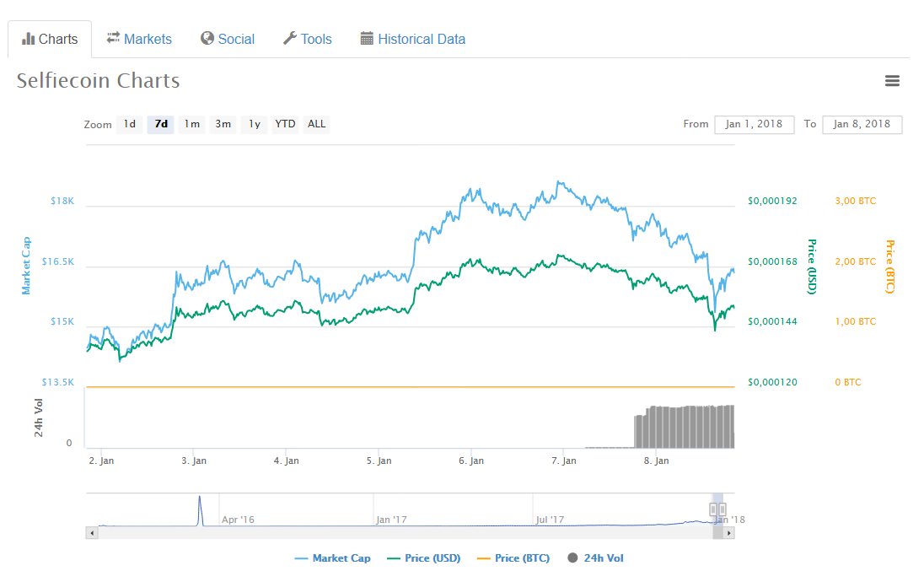Grab the left navigator range handle
Screen dimensions: 924x571
pos(713,509)
